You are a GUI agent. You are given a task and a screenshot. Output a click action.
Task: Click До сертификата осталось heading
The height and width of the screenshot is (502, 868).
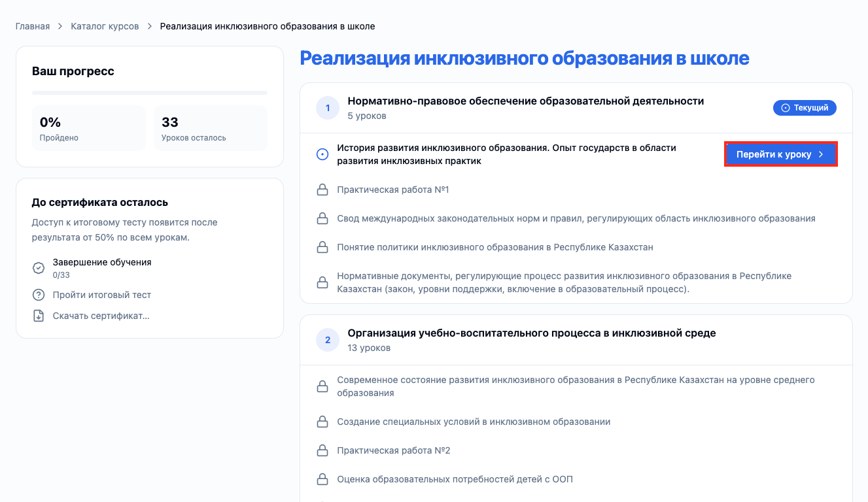pyautogui.click(x=100, y=203)
